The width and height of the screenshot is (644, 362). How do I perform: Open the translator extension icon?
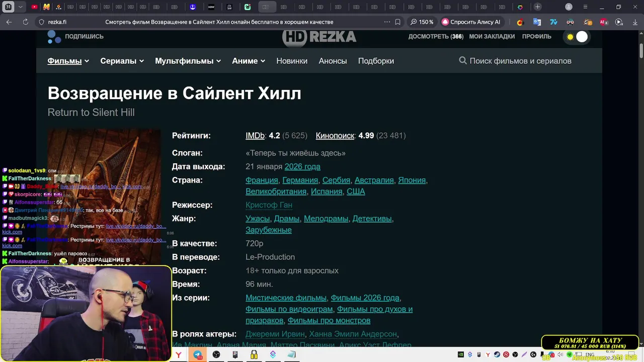(x=537, y=22)
